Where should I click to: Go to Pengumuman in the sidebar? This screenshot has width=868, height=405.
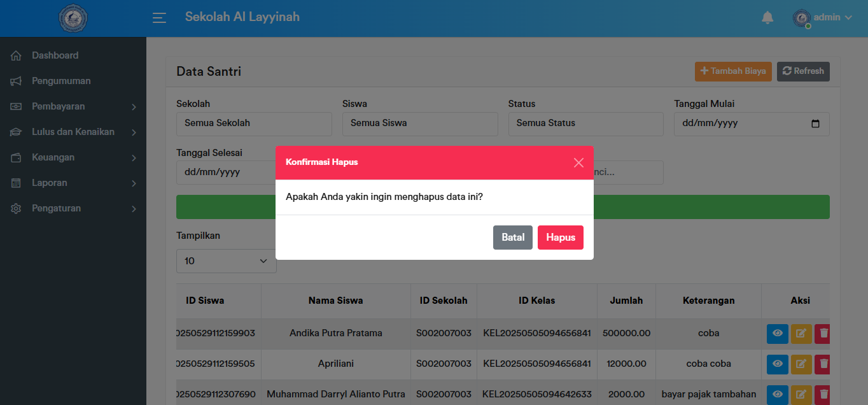pyautogui.click(x=61, y=81)
